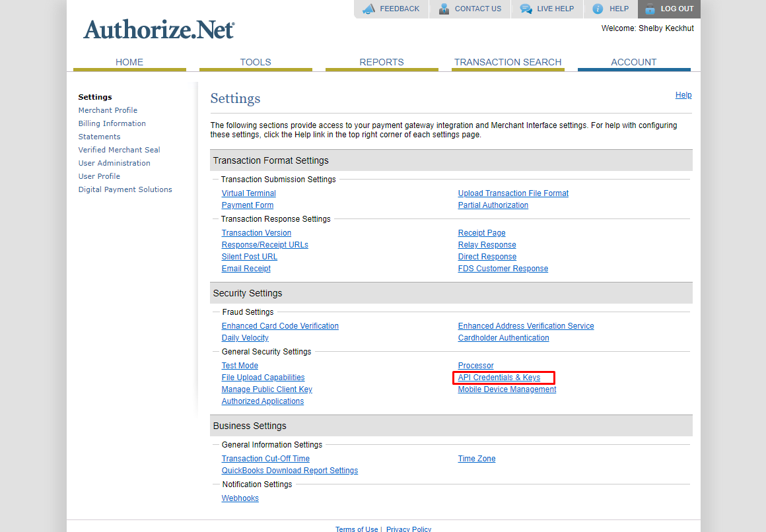Open the HOME tab
Viewport: 766px width, 532px height.
tap(129, 63)
